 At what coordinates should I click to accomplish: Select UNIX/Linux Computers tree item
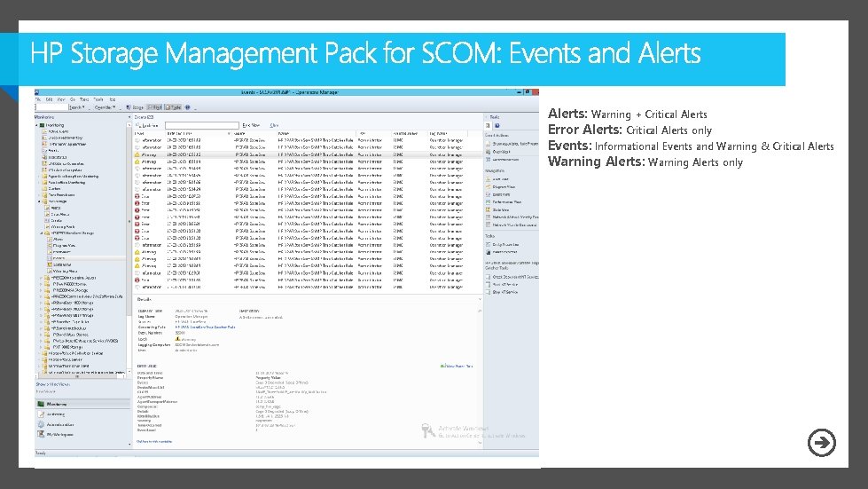tap(66, 164)
